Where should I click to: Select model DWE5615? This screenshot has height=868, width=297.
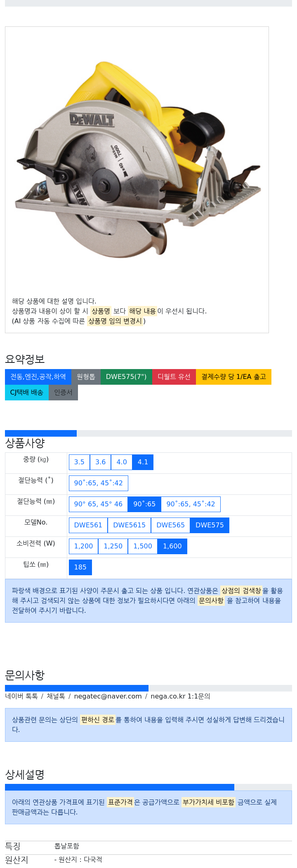pyautogui.click(x=130, y=525)
